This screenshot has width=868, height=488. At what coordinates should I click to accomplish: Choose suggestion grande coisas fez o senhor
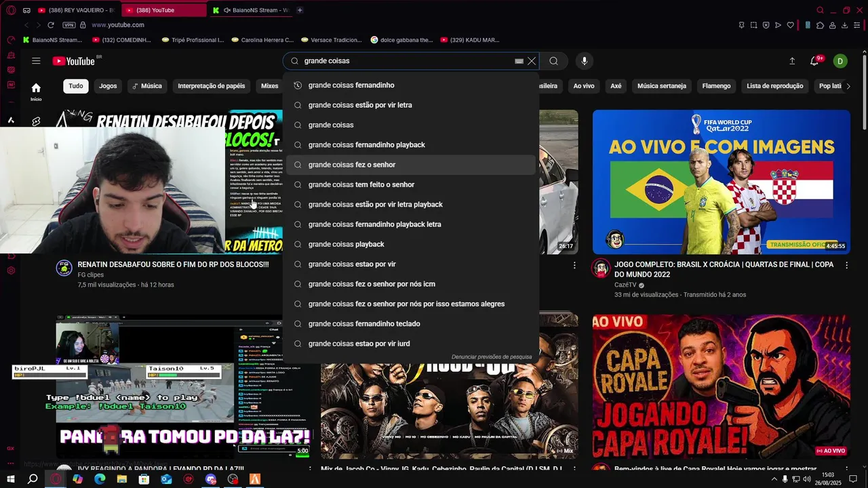(411, 165)
